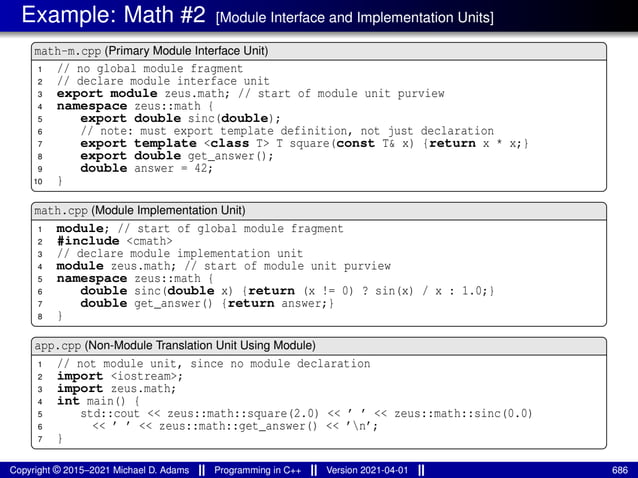Click the footer text 'Programming in C++'
The height and width of the screenshot is (478, 638).
pyautogui.click(x=258, y=471)
